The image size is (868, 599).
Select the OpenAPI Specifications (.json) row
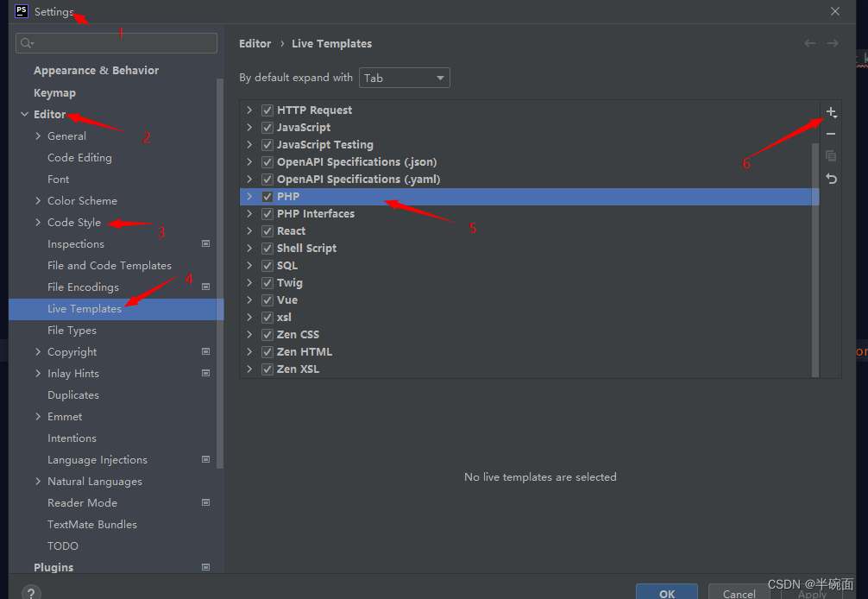529,161
